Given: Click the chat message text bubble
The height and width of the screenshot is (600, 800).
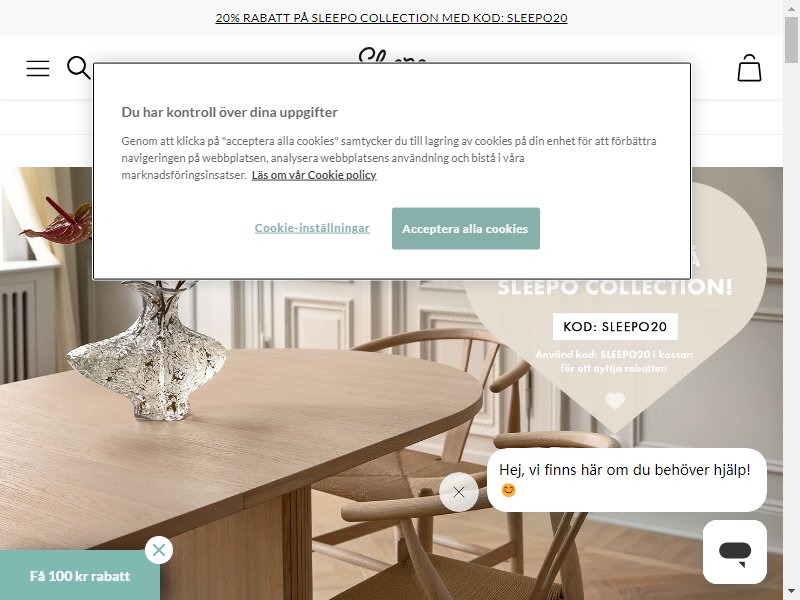Looking at the screenshot, I should [x=627, y=480].
